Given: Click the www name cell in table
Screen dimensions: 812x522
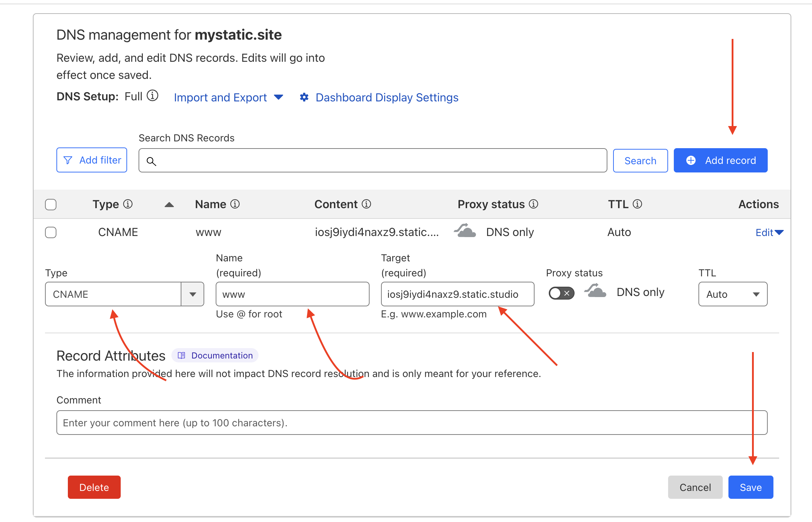Looking at the screenshot, I should tap(209, 232).
